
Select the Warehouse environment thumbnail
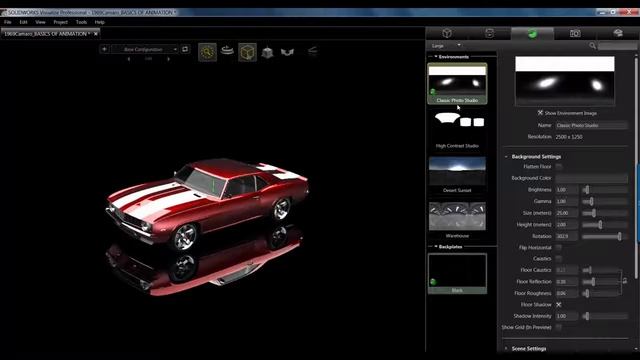[457, 220]
